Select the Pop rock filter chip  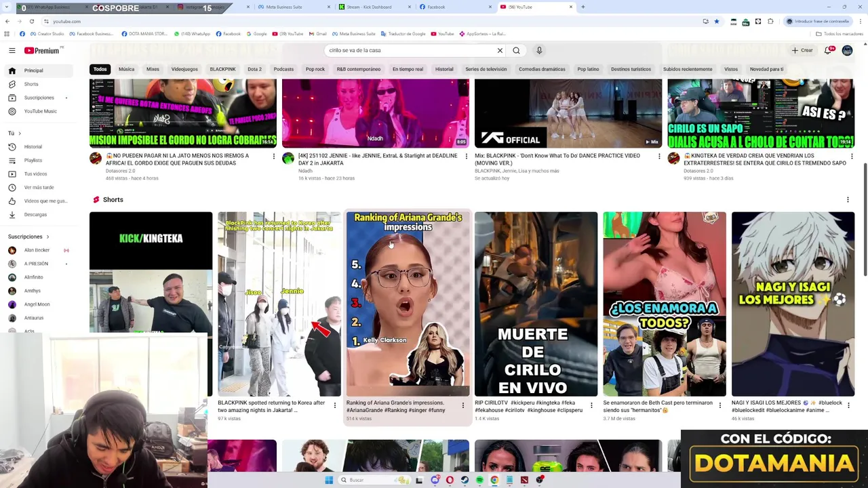[315, 69]
